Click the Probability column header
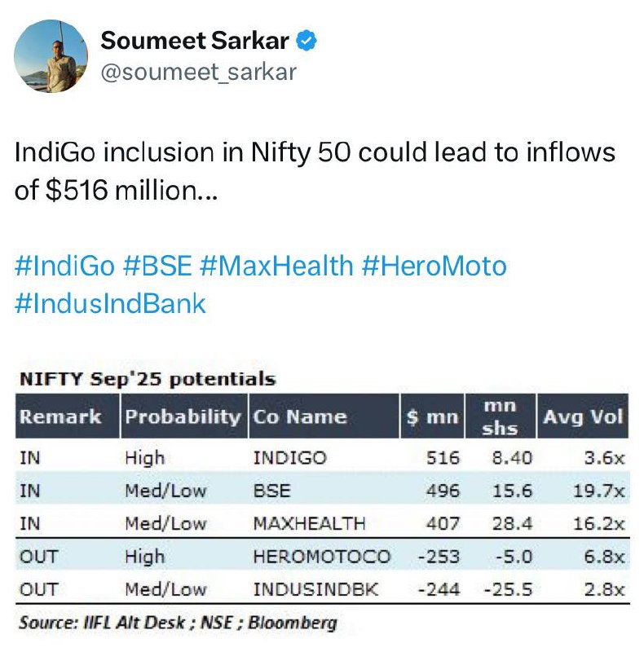Image resolution: width=644 pixels, height=652 pixels. click(184, 416)
